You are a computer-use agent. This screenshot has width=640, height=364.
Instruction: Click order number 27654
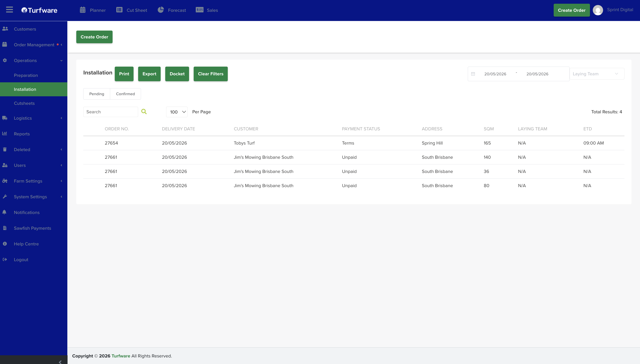click(x=111, y=143)
